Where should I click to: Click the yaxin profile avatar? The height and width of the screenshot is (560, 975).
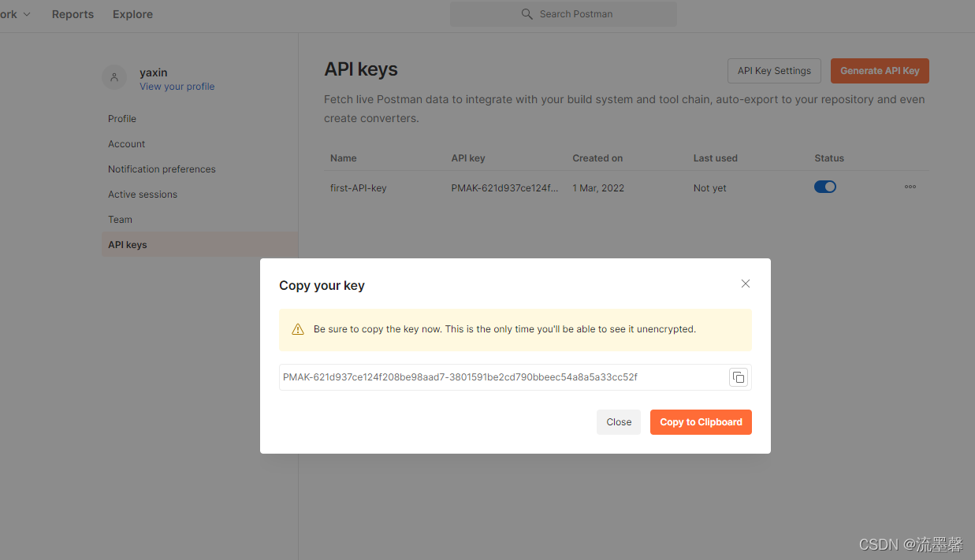pyautogui.click(x=114, y=77)
